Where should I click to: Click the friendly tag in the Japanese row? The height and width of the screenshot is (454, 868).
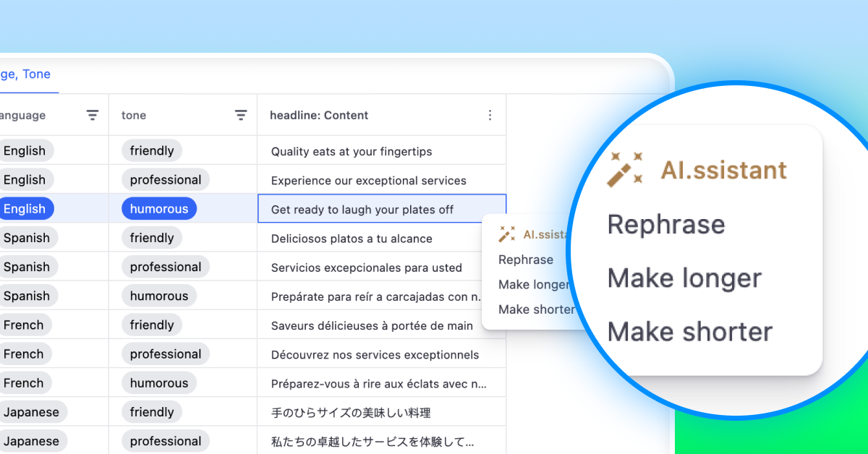[x=152, y=411]
